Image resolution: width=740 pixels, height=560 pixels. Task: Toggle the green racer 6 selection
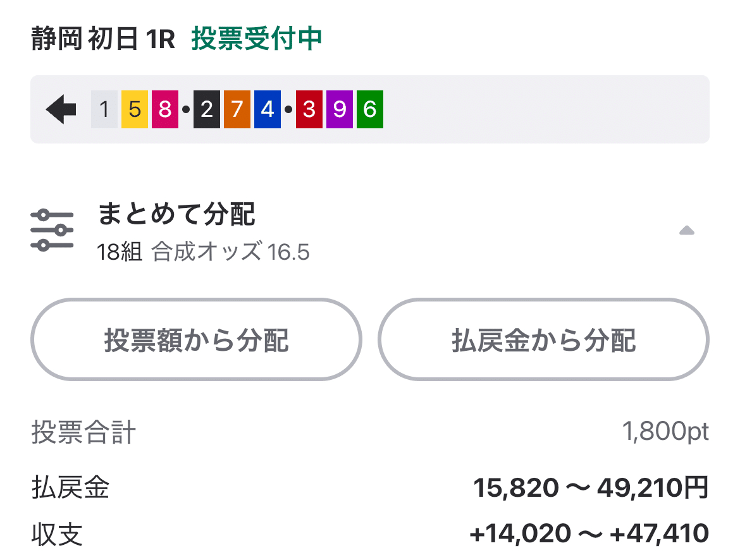click(369, 109)
